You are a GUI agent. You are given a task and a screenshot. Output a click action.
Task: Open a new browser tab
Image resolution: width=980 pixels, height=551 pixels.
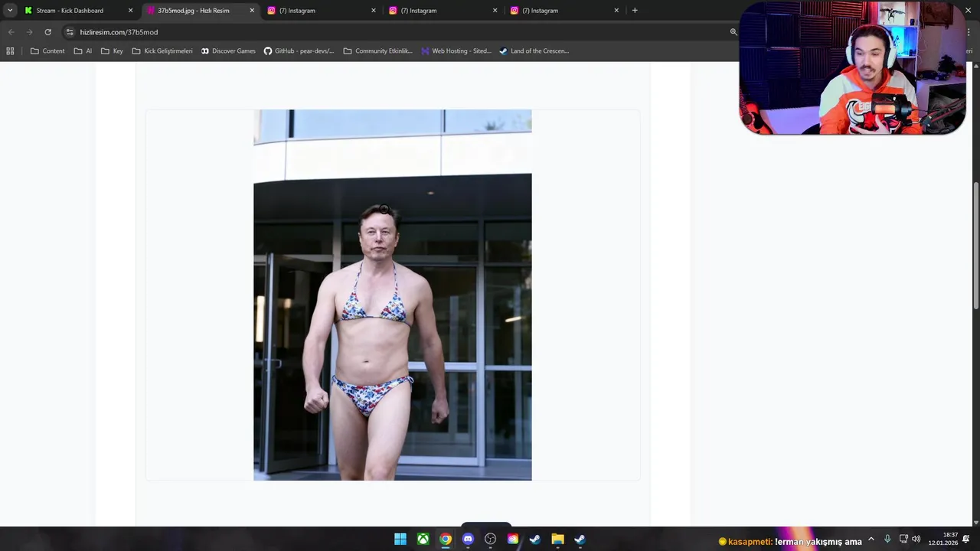coord(635,11)
